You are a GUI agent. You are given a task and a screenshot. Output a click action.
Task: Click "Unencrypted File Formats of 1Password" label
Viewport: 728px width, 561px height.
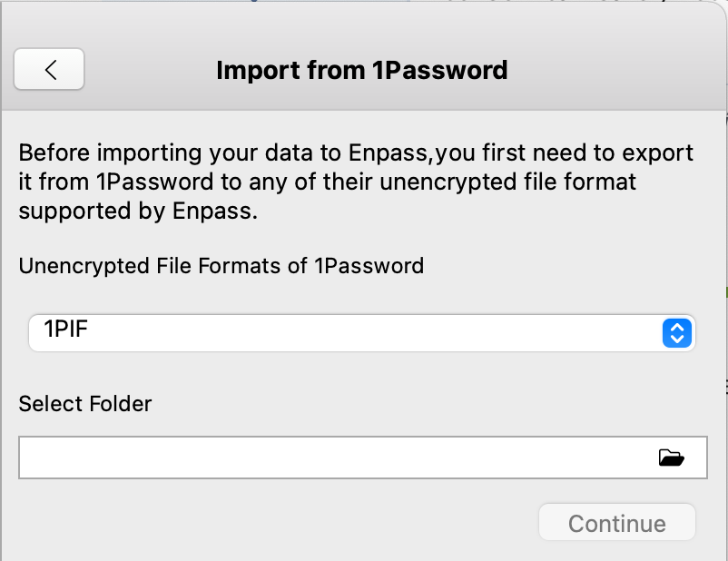coord(221,266)
